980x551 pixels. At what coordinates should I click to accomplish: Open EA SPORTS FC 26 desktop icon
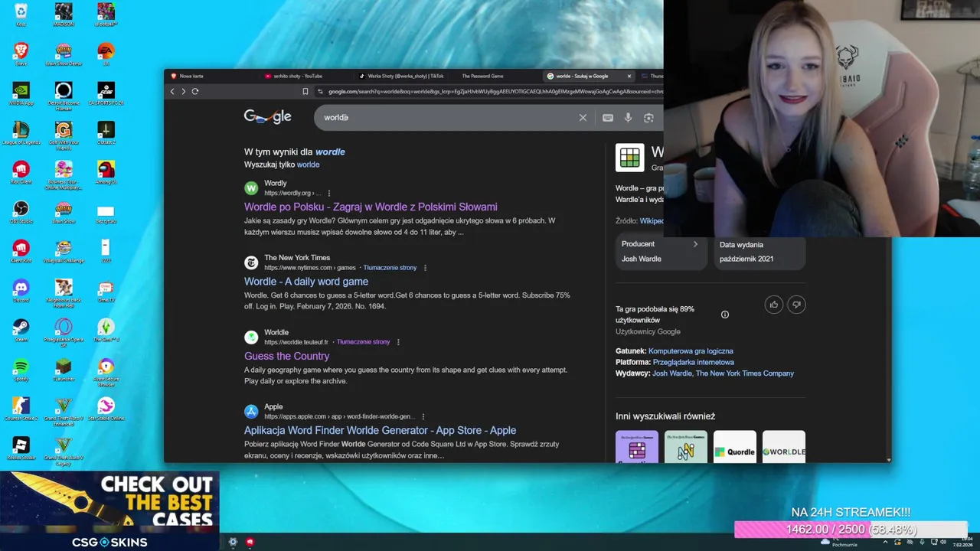tap(106, 93)
